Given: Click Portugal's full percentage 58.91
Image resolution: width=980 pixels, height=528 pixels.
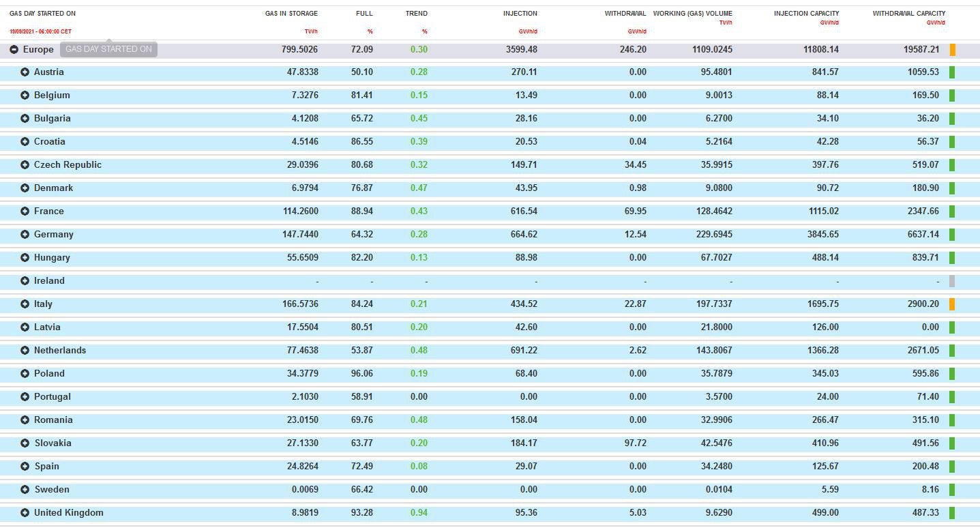Looking at the screenshot, I should 362,397.
